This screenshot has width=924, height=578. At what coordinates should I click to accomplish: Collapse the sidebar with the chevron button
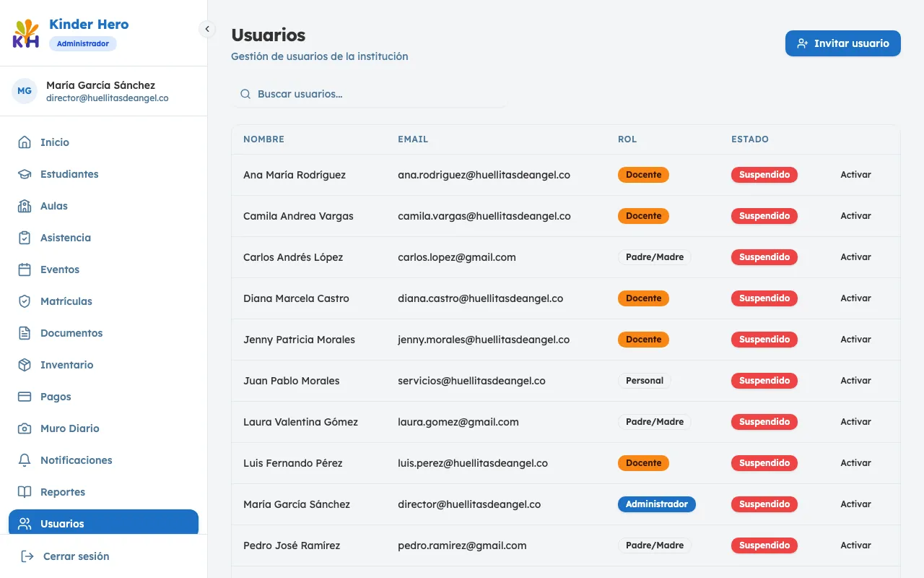tap(207, 29)
